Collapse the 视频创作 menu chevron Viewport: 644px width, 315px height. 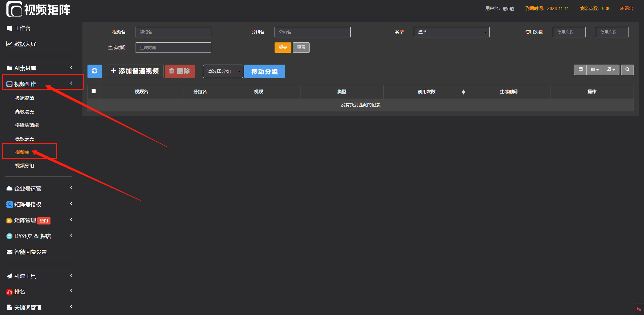[x=71, y=83]
